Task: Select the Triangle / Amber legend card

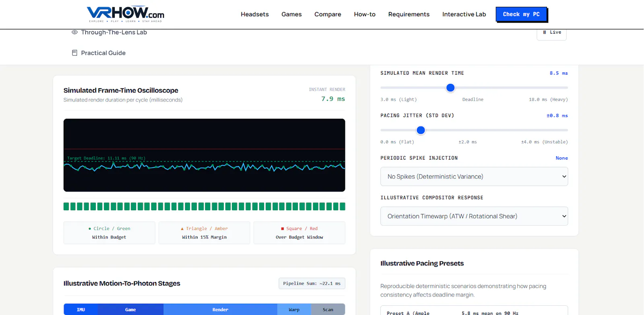Action: pos(204,233)
